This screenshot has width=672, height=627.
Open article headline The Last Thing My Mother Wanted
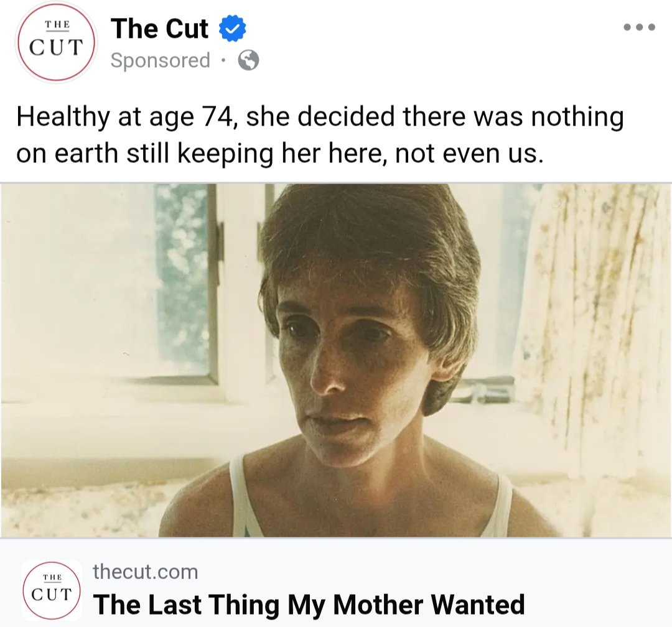(x=309, y=604)
